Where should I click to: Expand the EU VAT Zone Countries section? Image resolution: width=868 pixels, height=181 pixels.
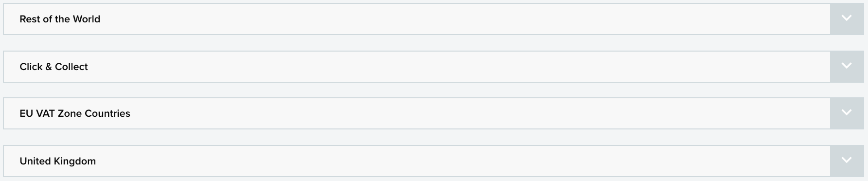click(x=434, y=113)
